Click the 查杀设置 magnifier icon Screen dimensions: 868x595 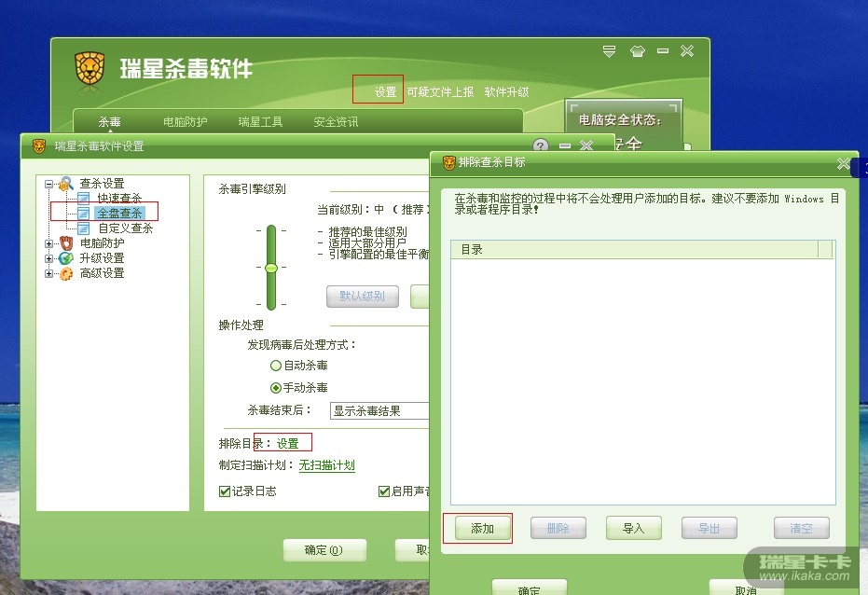[x=66, y=183]
